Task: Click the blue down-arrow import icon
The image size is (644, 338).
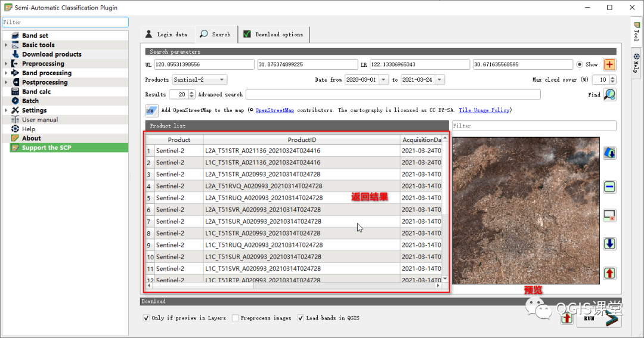Action: (609, 244)
